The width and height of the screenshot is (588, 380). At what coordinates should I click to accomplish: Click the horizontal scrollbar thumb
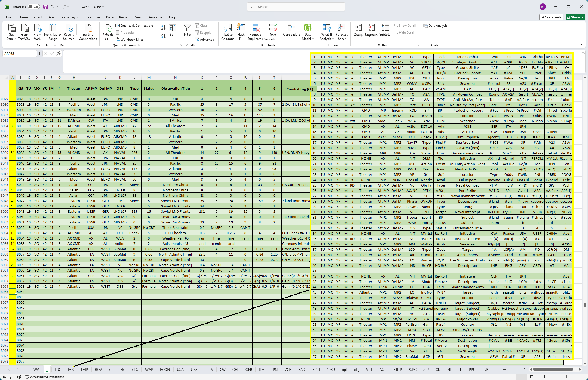coord(554,370)
